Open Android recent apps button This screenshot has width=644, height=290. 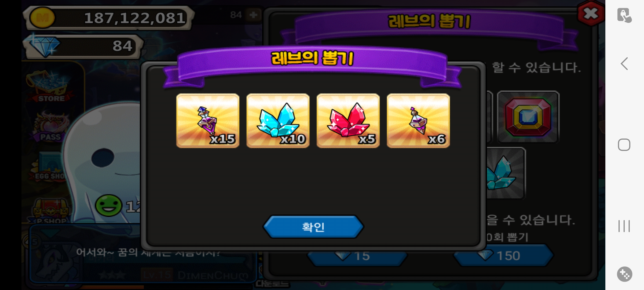[624, 226]
